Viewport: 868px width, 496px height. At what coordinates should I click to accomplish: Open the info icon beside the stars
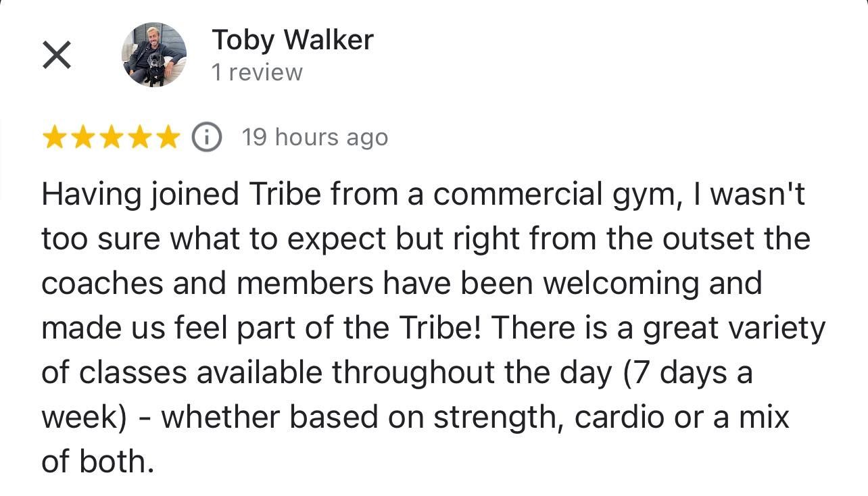(x=207, y=138)
